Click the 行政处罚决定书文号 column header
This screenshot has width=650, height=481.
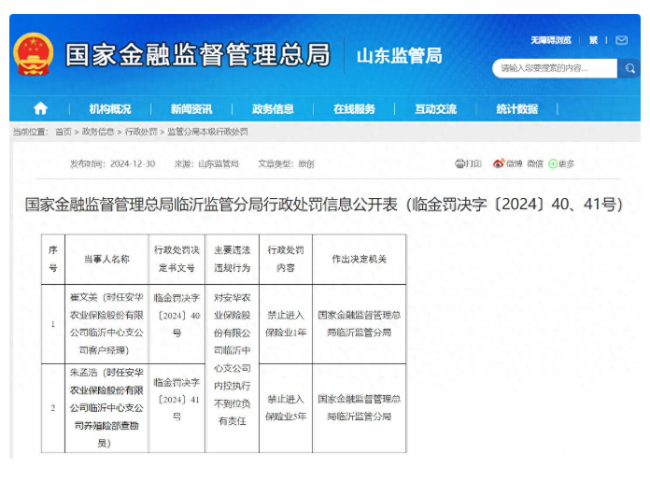coord(177,259)
